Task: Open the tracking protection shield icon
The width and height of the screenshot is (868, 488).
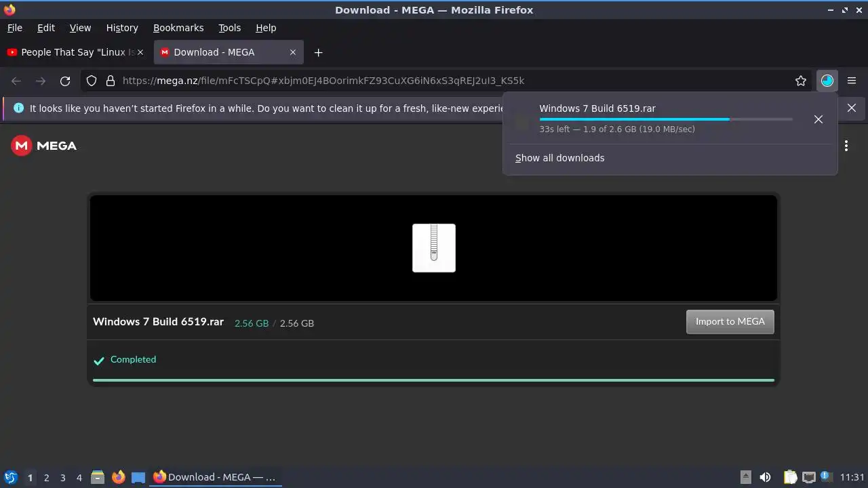Action: (x=92, y=81)
